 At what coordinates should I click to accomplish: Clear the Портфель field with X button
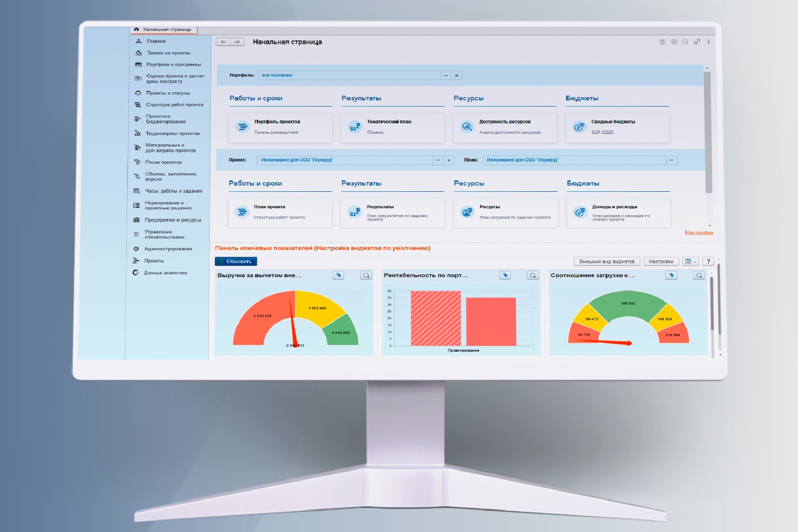point(457,76)
